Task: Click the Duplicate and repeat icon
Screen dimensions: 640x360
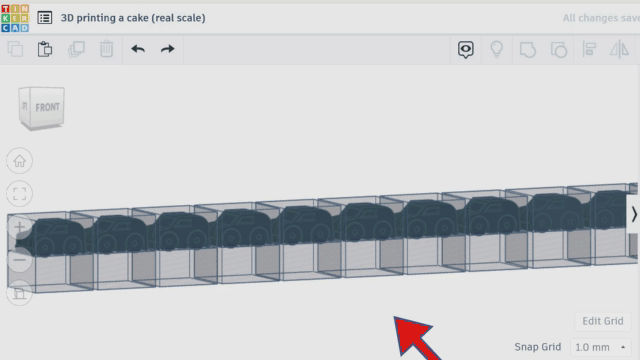Action: click(x=76, y=49)
